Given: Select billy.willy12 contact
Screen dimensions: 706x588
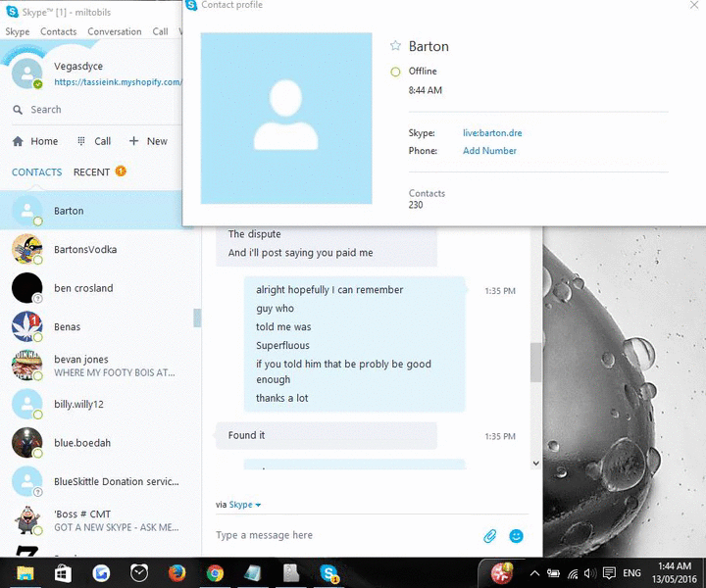Looking at the screenshot, I should click(97, 404).
